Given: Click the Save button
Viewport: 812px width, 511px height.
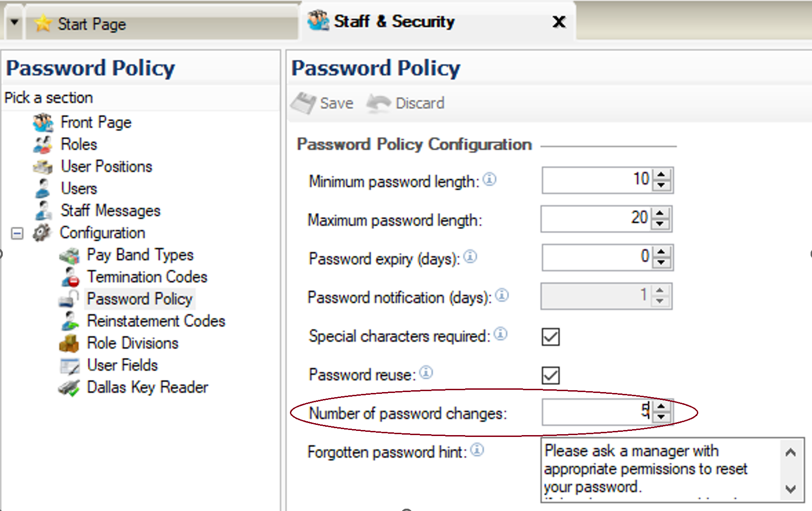Looking at the screenshot, I should pos(323,103).
